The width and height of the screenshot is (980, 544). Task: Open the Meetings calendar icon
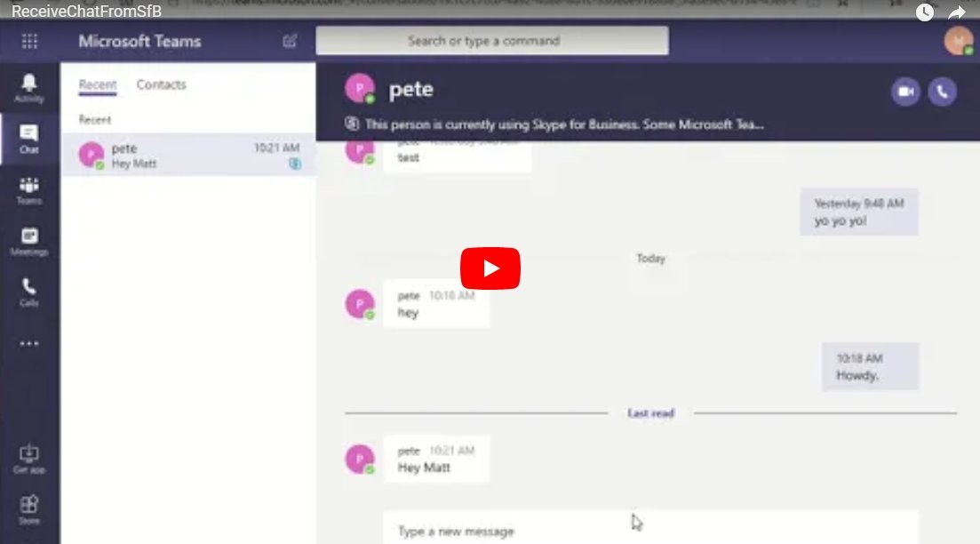point(29,241)
